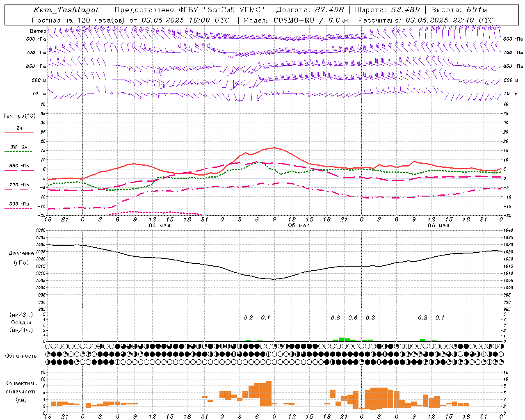
Task: Click the 'Прогноз на 120 часа(ов)' forecast text
Action: coord(79,20)
